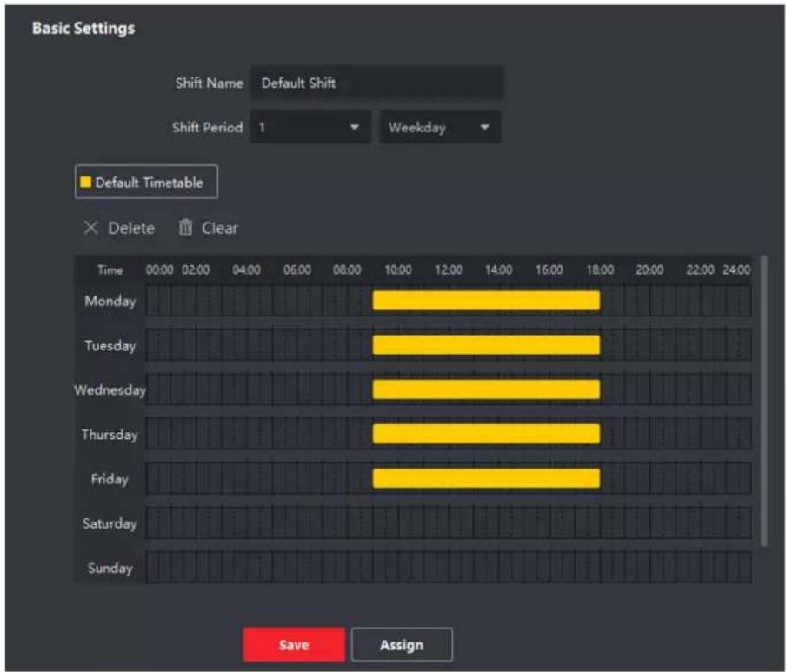The image size is (786, 672).
Task: Click the Shift Name input field
Action: 377,83
